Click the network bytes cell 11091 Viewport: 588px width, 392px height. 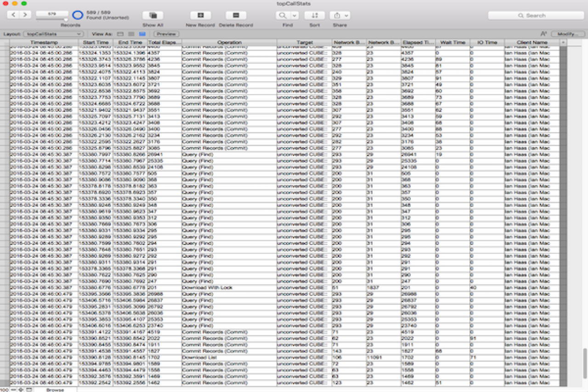[384, 357]
